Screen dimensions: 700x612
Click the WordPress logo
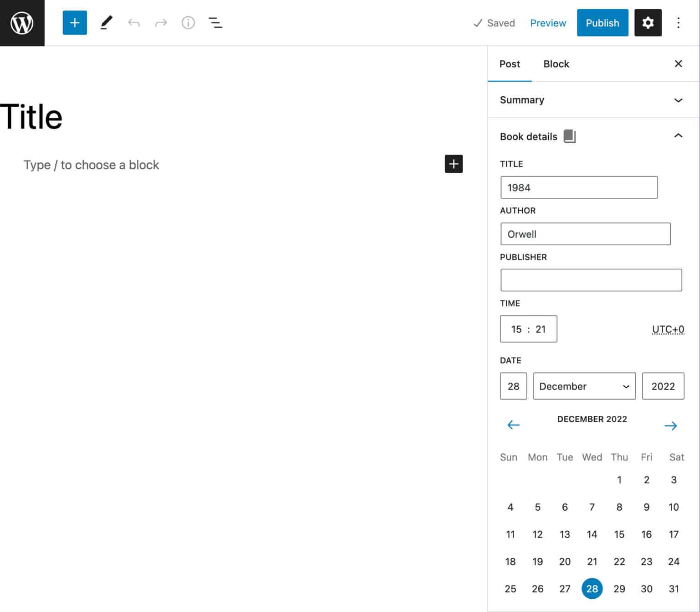click(x=22, y=23)
